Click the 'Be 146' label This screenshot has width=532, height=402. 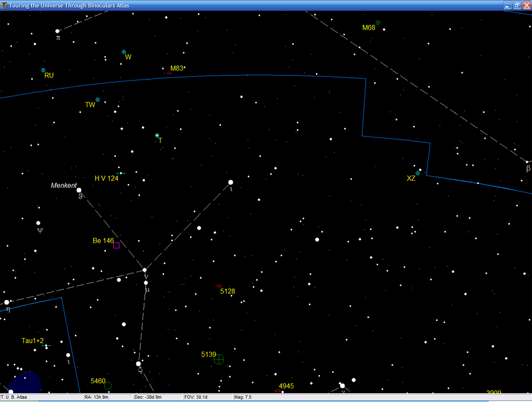pos(103,240)
